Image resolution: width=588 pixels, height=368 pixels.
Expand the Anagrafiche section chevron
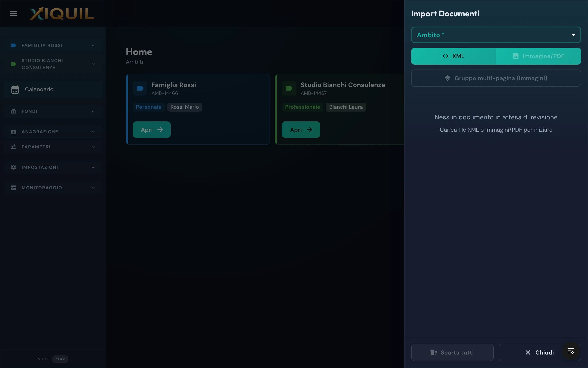pyautogui.click(x=93, y=132)
